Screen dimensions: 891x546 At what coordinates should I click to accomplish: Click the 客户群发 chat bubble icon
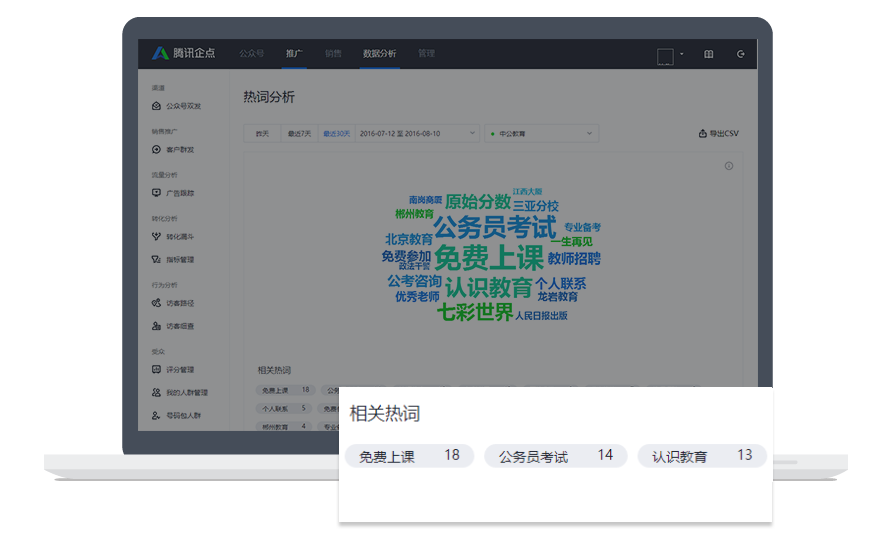tap(156, 149)
